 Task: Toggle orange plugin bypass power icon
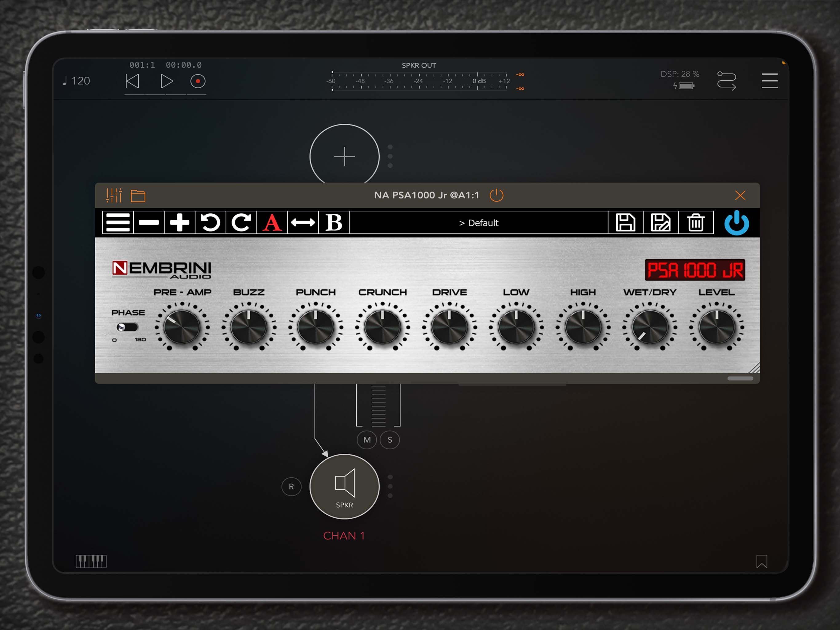pos(496,195)
